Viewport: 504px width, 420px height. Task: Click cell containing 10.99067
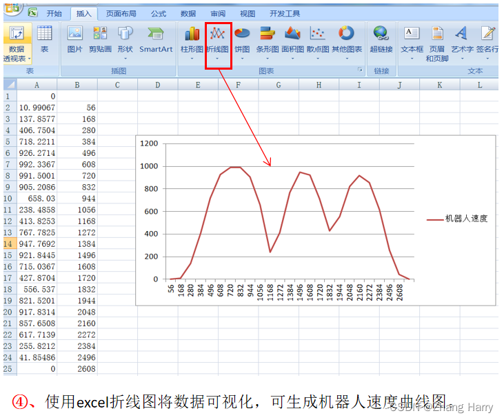click(x=37, y=108)
